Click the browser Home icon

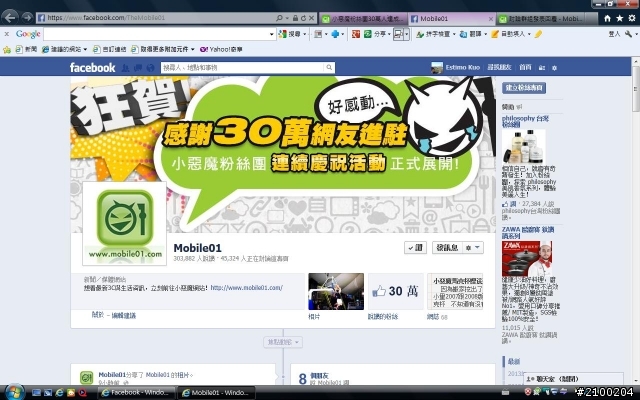click(607, 18)
